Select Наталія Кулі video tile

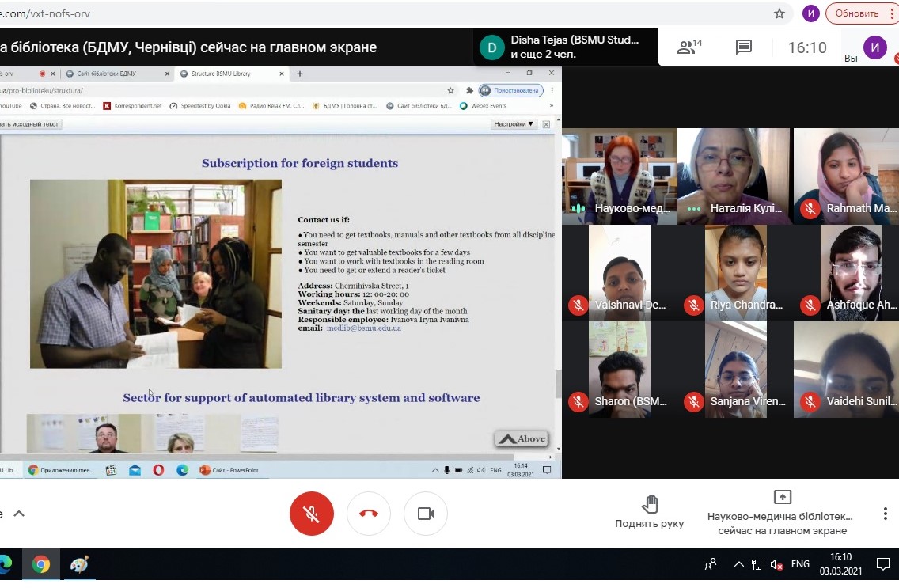coord(734,176)
